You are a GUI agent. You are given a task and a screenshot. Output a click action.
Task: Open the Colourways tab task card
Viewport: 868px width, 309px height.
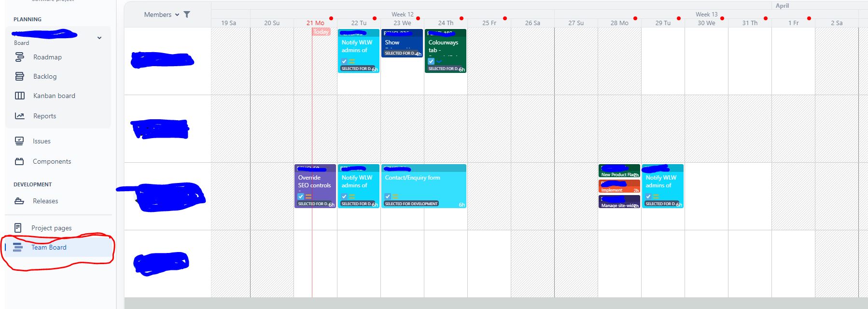coord(446,51)
